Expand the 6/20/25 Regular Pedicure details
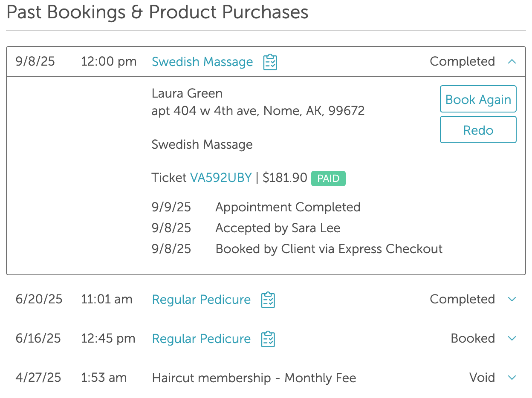Viewport: 532px width, 398px height. coord(512,300)
